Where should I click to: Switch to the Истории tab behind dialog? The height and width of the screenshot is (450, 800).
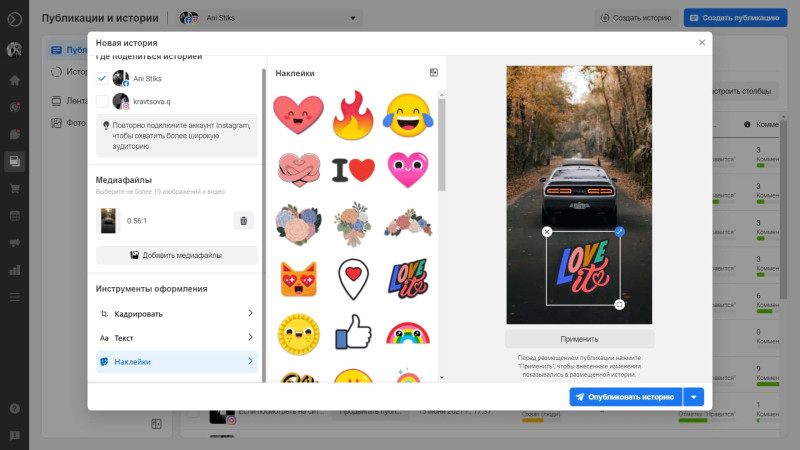[69, 72]
